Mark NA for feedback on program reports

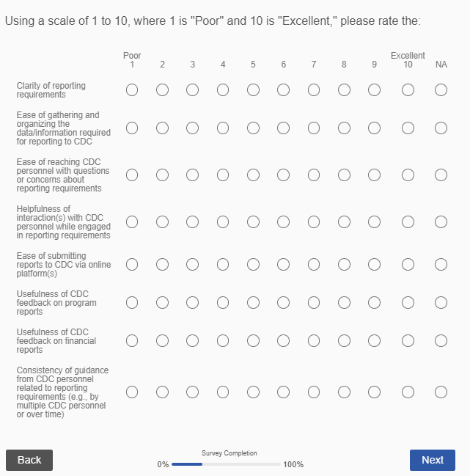[x=441, y=302]
